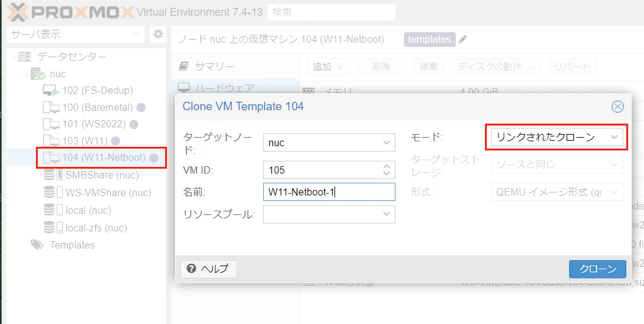Open the Add dropdown button
Viewport: 644px width, 324px height.
(x=328, y=67)
